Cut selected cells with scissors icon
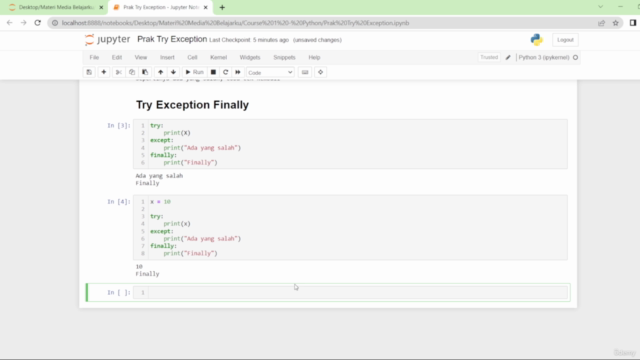The image size is (640, 360). (x=119, y=72)
